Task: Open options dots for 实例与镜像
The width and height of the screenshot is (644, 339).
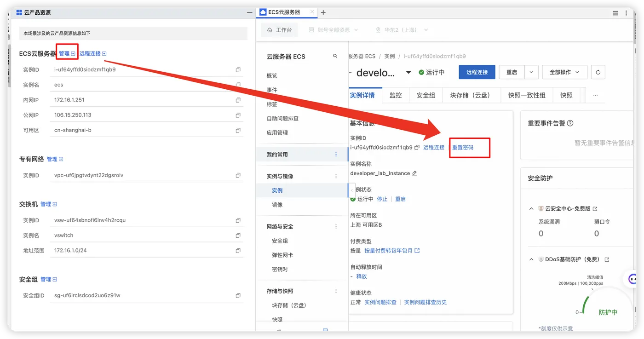Action: coord(336,176)
